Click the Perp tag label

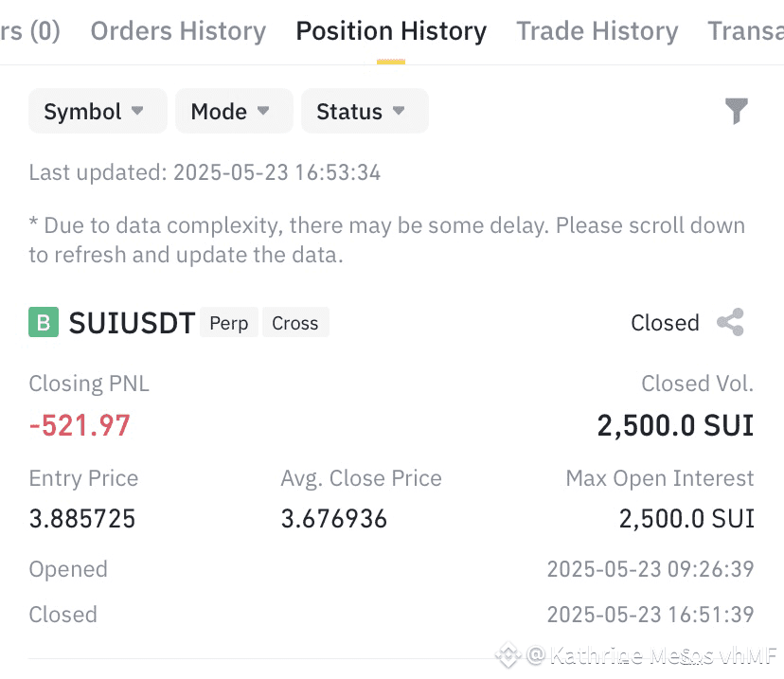tap(229, 323)
